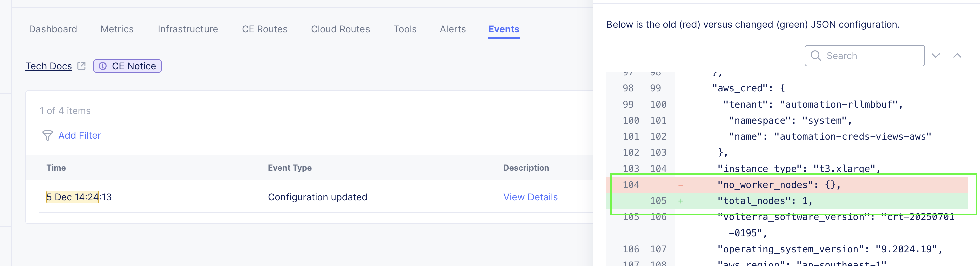
Task: Switch to the Tools tab
Action: (x=405, y=29)
